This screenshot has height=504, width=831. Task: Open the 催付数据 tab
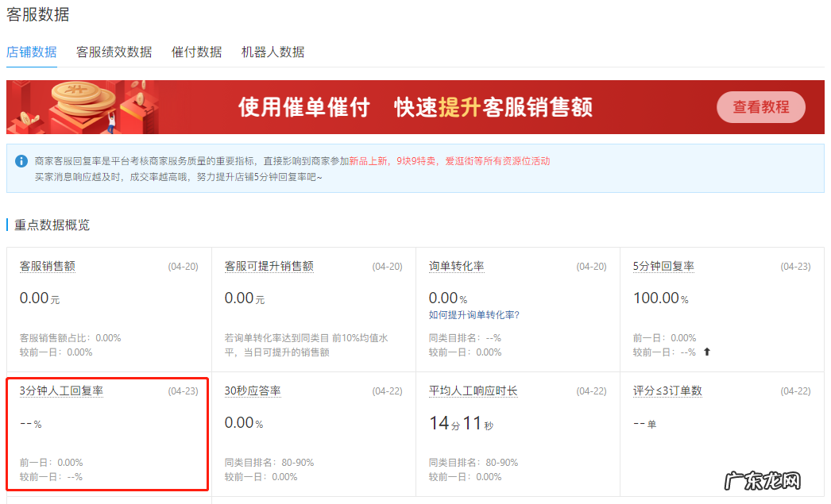(x=196, y=52)
